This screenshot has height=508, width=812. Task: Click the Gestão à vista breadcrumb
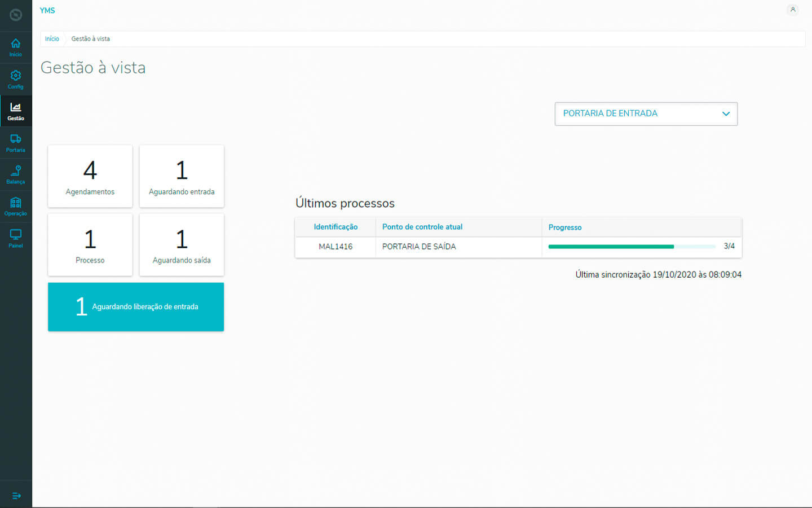coord(90,38)
